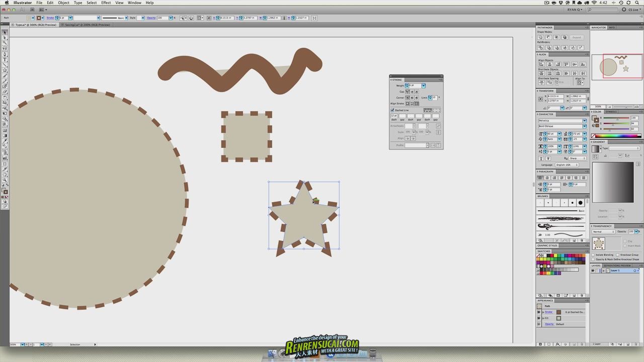
Task: Toggle Knockout Group checkbox
Action: [x=617, y=255]
